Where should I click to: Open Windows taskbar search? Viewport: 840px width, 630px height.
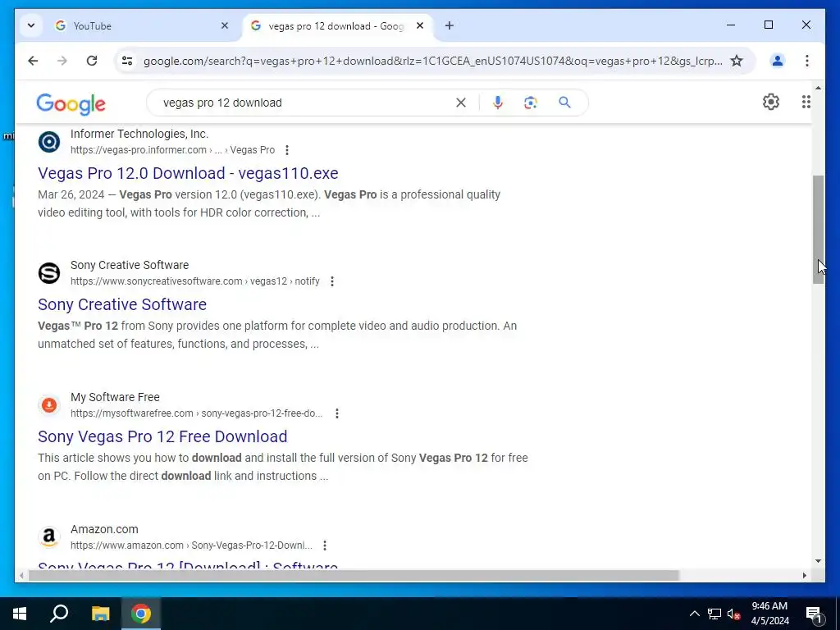pos(59,614)
